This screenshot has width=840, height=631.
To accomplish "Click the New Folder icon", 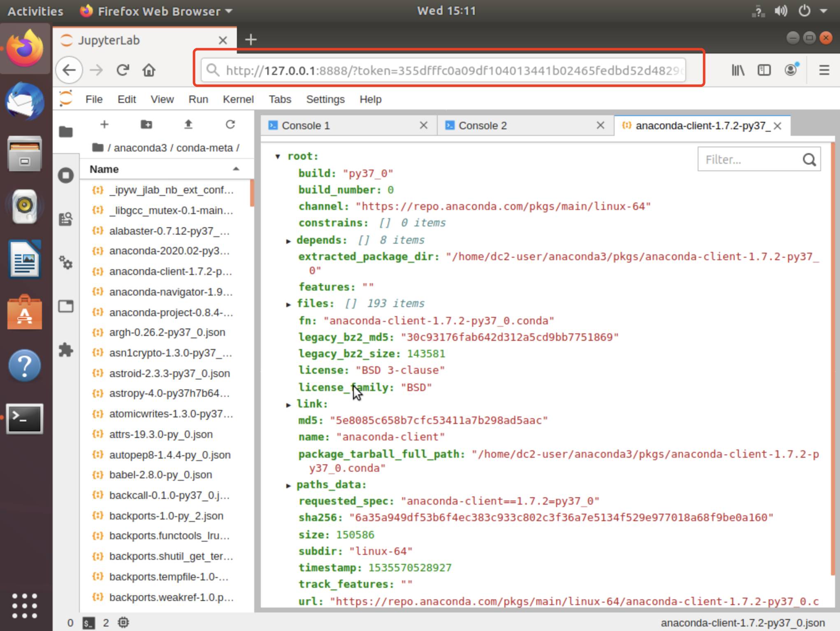I will click(146, 124).
